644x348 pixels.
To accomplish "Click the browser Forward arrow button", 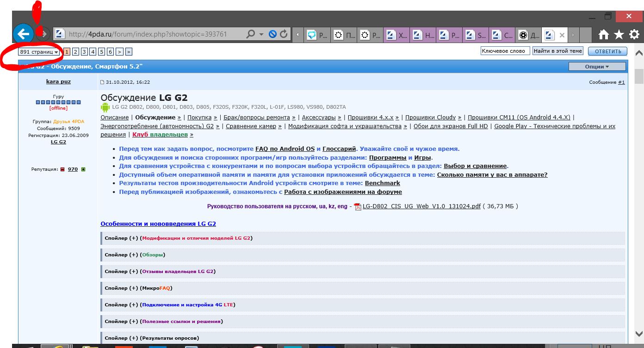I will [x=43, y=34].
